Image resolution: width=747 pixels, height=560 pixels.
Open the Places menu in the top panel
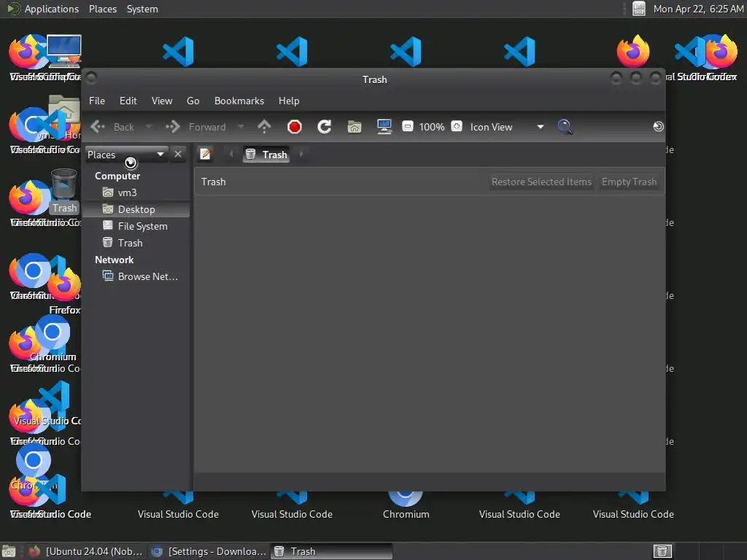(103, 9)
